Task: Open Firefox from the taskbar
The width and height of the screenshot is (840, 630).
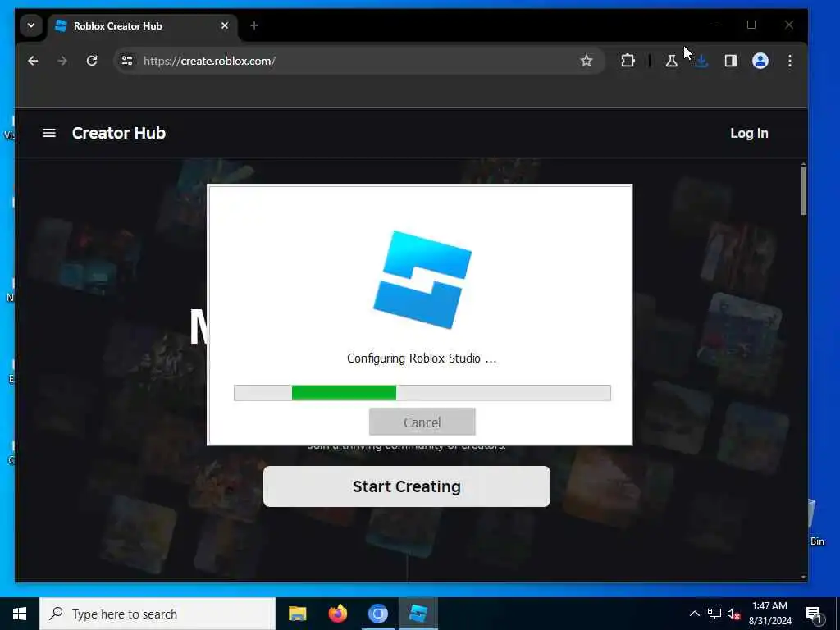Action: click(337, 614)
